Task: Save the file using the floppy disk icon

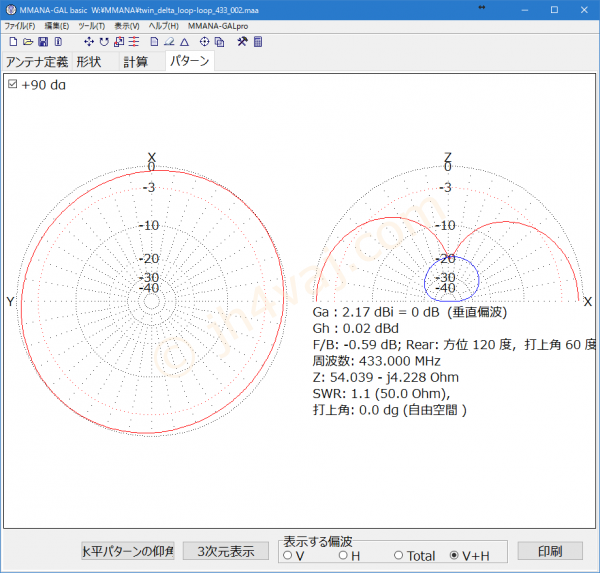Action: point(43,42)
